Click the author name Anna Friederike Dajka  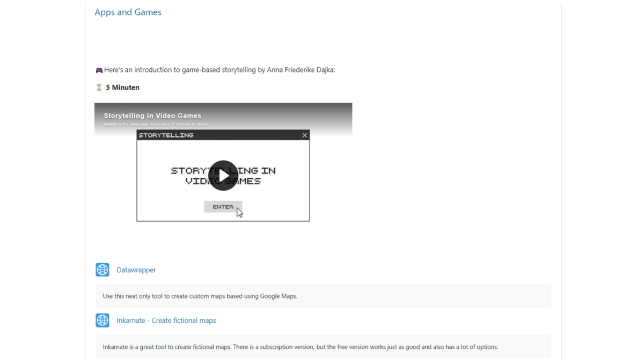pyautogui.click(x=299, y=70)
